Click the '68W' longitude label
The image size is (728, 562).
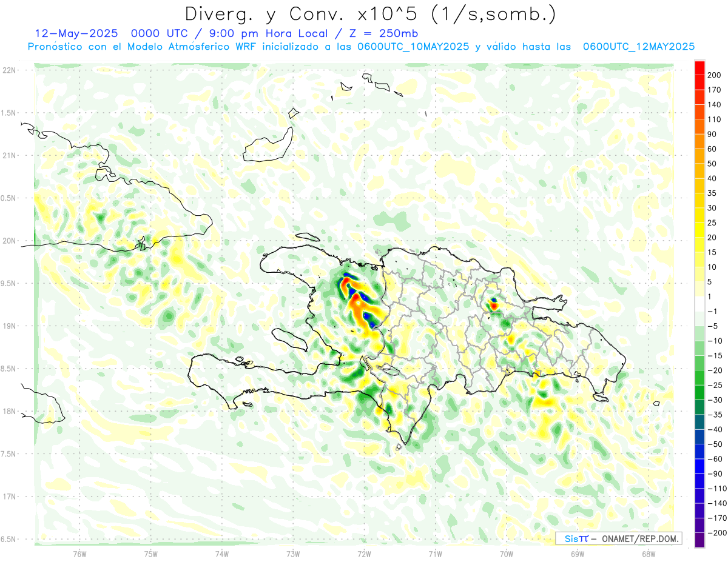pyautogui.click(x=648, y=554)
